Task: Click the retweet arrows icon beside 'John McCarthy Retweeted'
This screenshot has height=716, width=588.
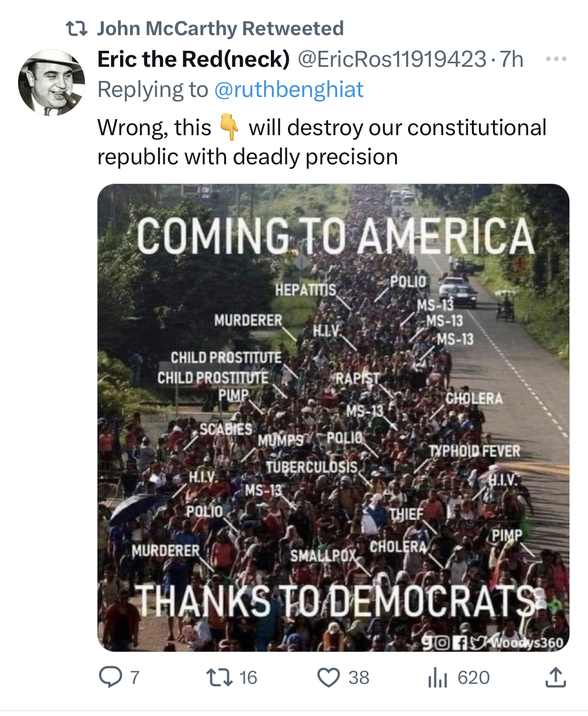Action: click(x=77, y=29)
